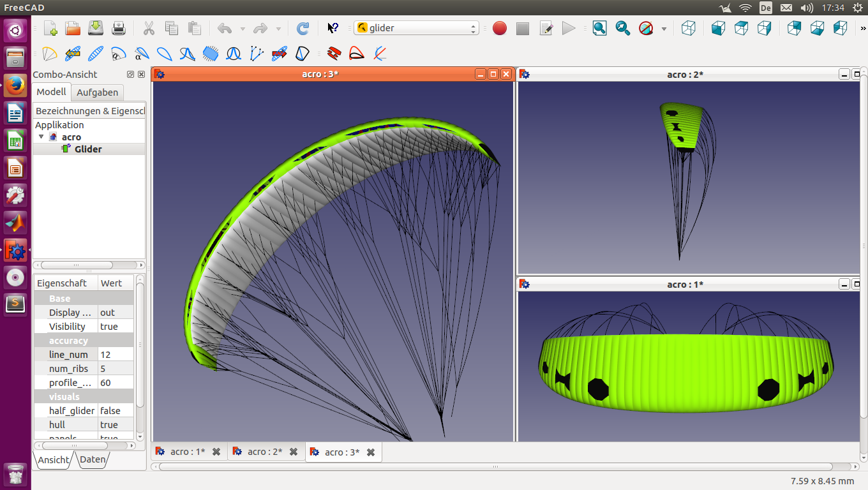Open the glider workbench selector dropdown

tap(416, 28)
